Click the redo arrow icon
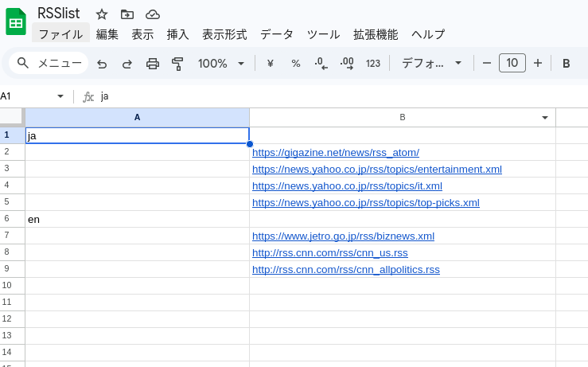588x367 pixels. coord(127,64)
